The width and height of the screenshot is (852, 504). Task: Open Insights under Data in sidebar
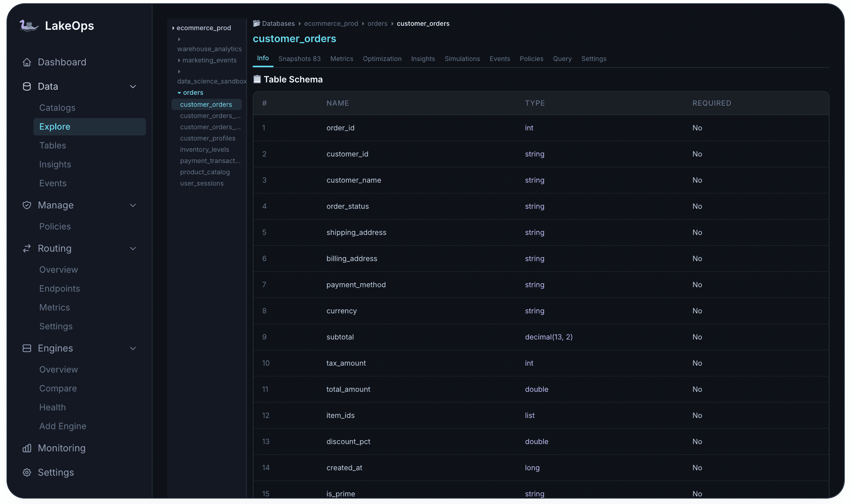[x=55, y=164]
